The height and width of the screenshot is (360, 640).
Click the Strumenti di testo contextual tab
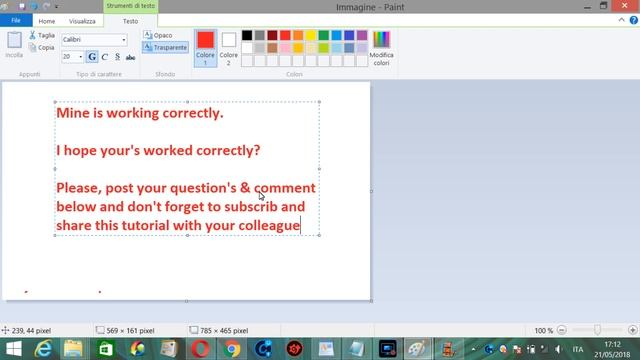(x=131, y=6)
